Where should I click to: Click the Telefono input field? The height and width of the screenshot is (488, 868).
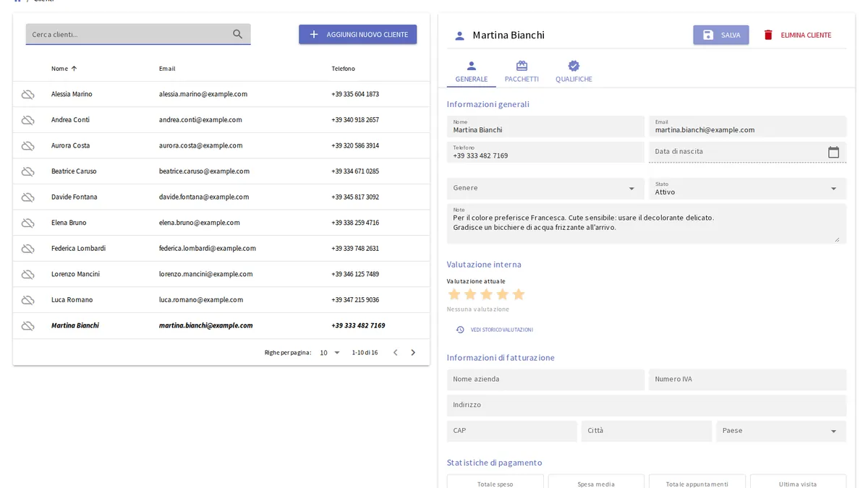[x=545, y=152]
